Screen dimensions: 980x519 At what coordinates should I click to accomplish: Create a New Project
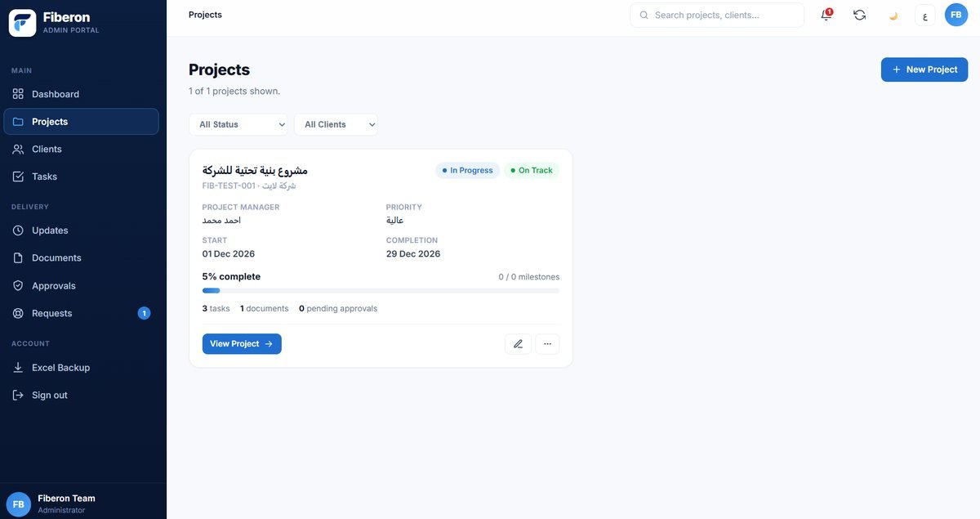924,69
